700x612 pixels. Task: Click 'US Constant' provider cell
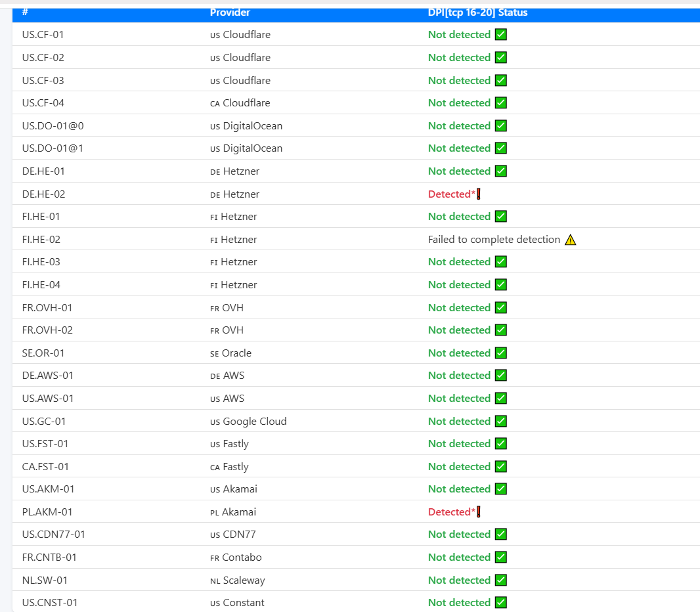(237, 603)
